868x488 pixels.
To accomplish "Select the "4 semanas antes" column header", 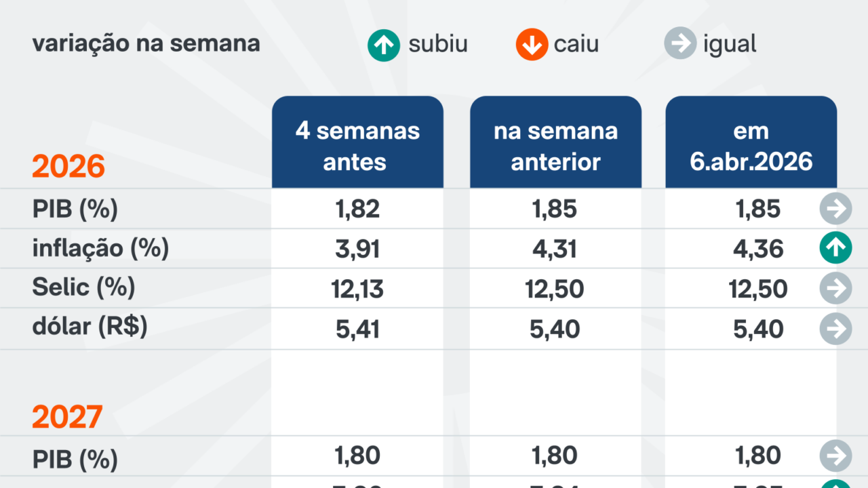I will (357, 145).
